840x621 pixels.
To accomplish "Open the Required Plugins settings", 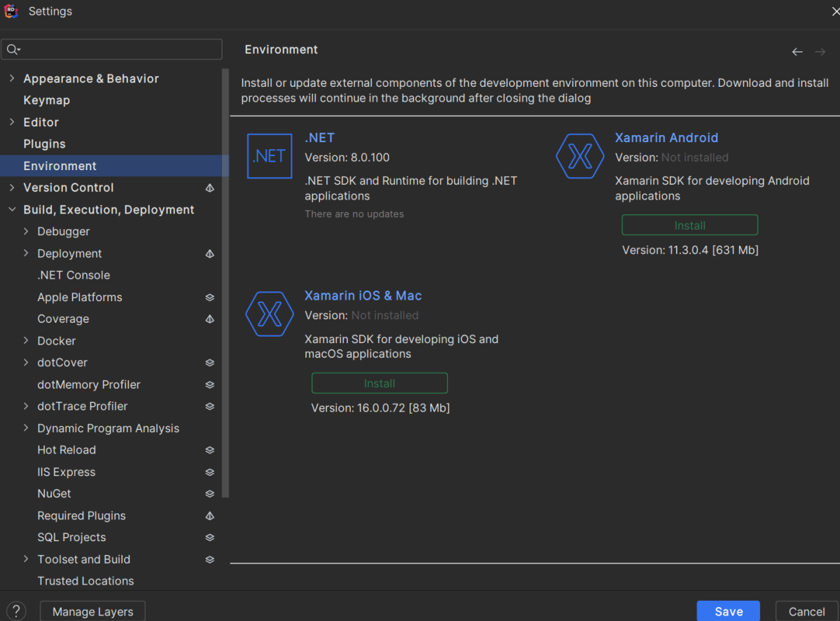I will pos(81,515).
